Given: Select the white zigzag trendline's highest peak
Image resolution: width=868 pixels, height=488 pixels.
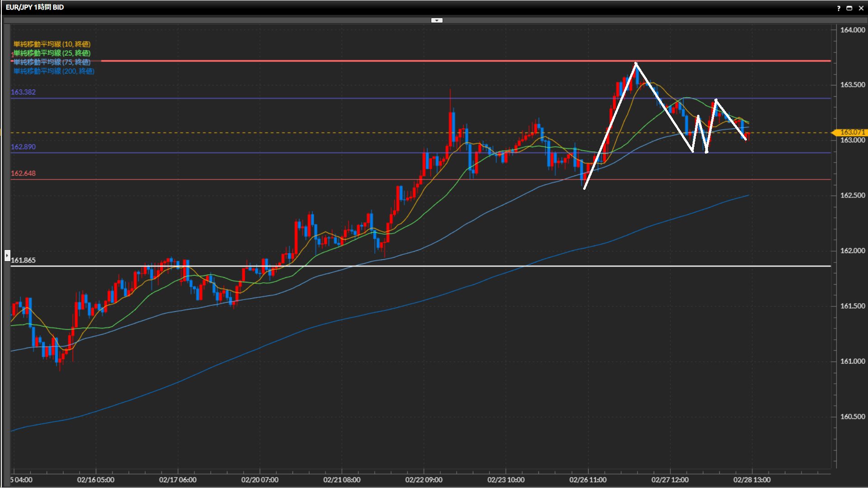Looking at the screenshot, I should (636, 64).
